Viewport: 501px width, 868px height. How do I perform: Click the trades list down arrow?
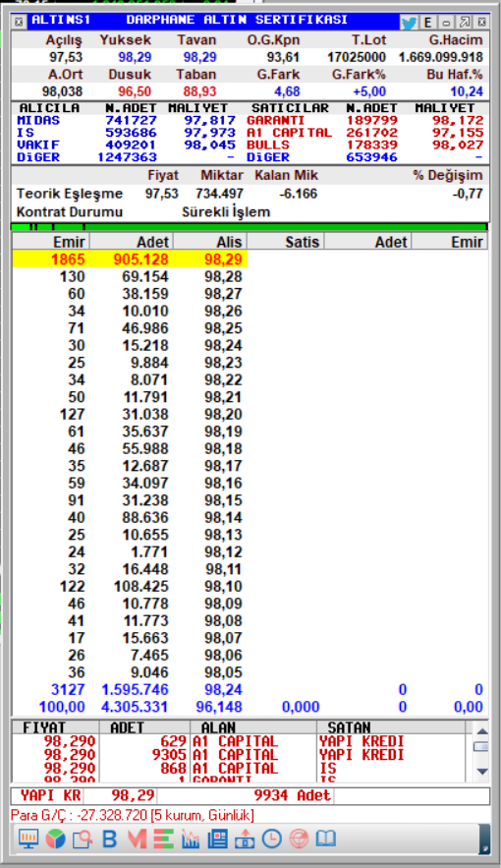(481, 771)
